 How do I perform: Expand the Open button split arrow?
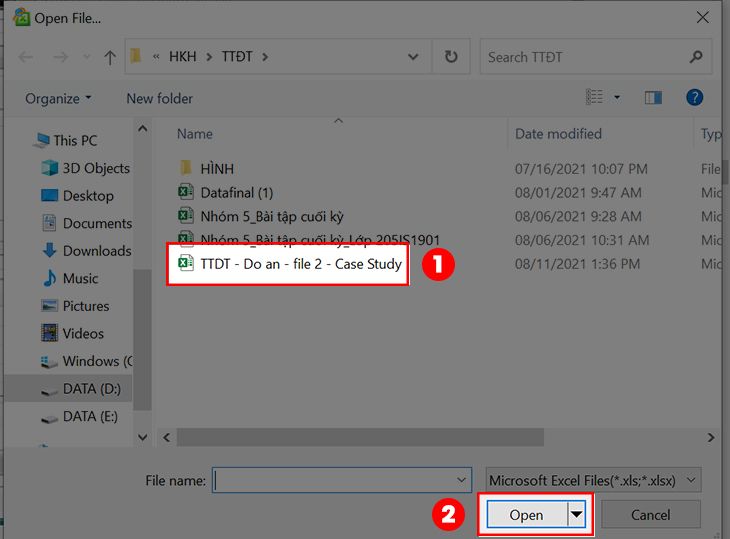pyautogui.click(x=576, y=515)
